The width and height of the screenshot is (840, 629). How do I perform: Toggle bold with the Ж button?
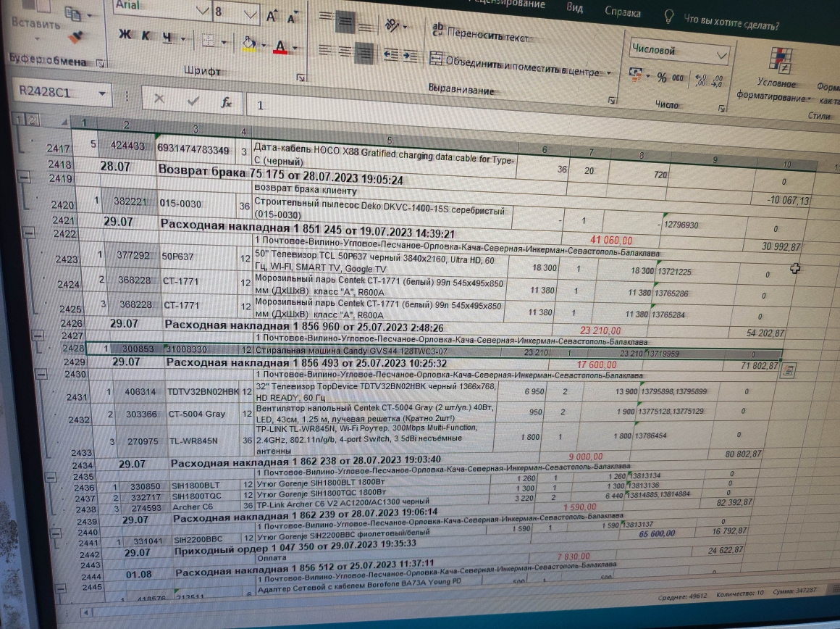pos(125,34)
